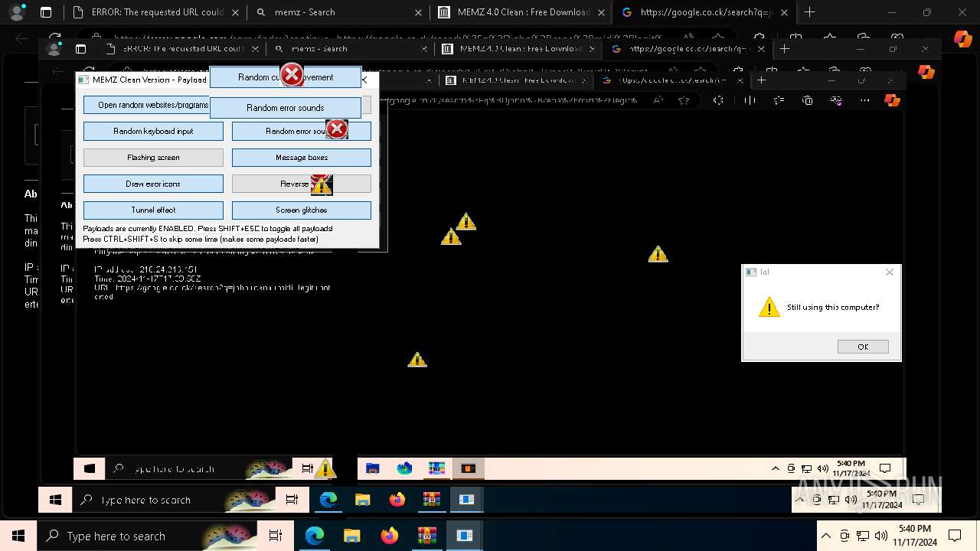Open the tab actions menu icon

46,12
